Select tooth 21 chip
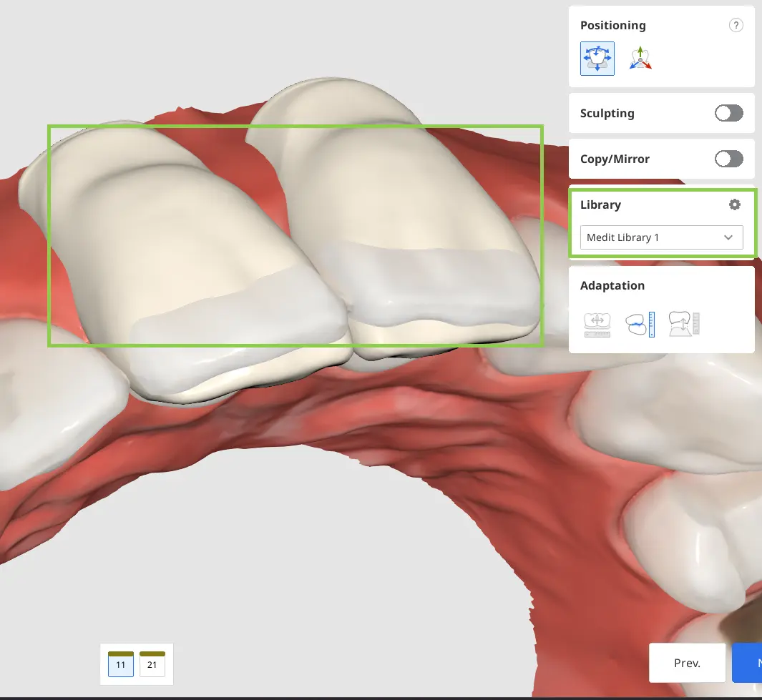The height and width of the screenshot is (700, 762). (152, 664)
